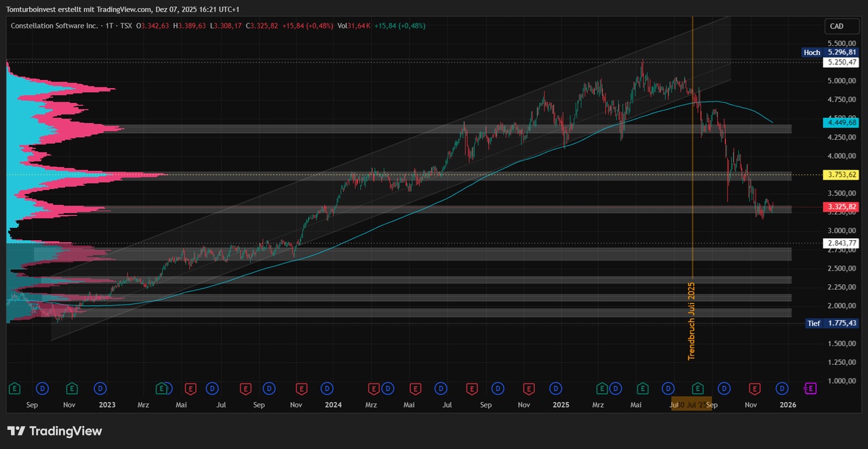
Task: Click the red earnings marker above Nov 2023
Action: 300,389
